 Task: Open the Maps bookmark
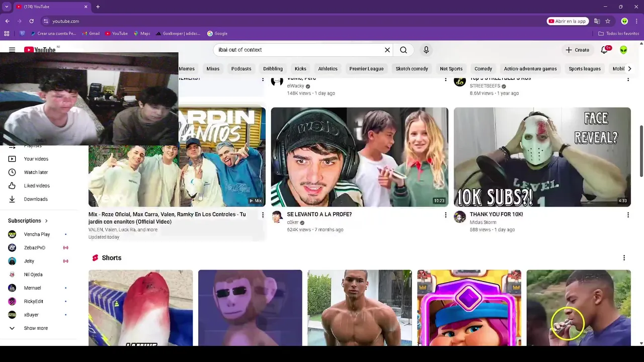(142, 34)
